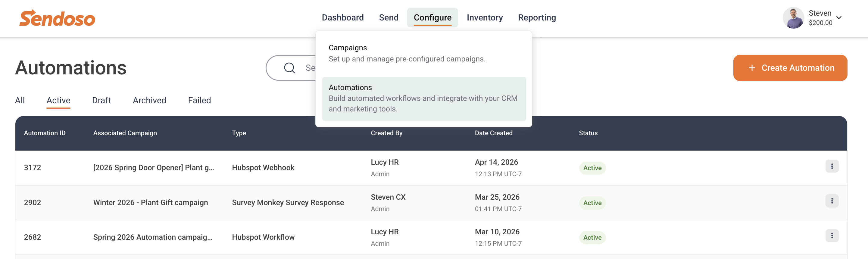The height and width of the screenshot is (259, 868).
Task: Click the Status column header
Action: pos(588,133)
